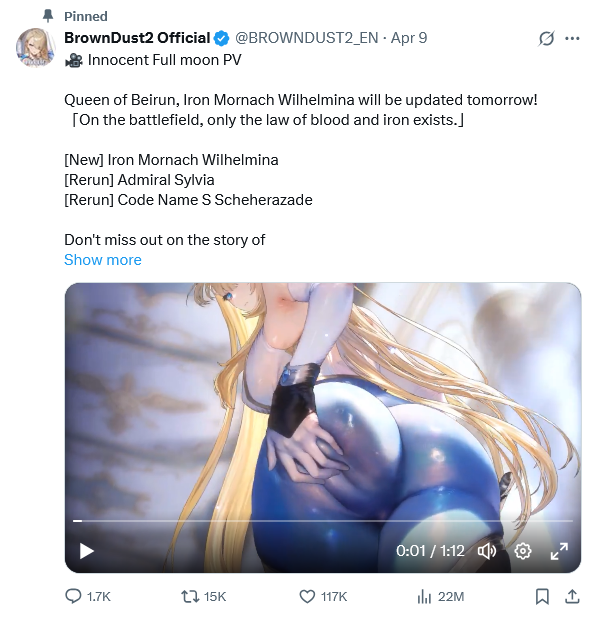The height and width of the screenshot is (618, 598).
Task: Click the blue verified badge
Action: (221, 38)
